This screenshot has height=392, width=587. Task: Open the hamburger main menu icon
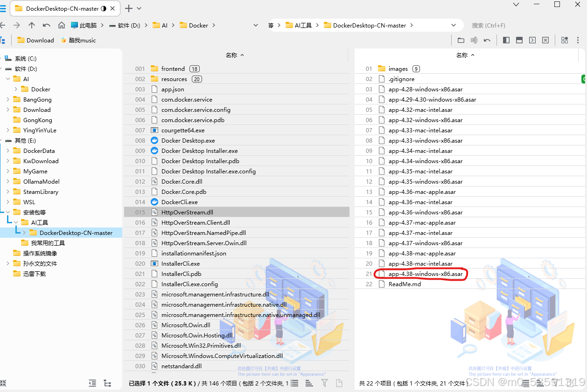point(2,8)
